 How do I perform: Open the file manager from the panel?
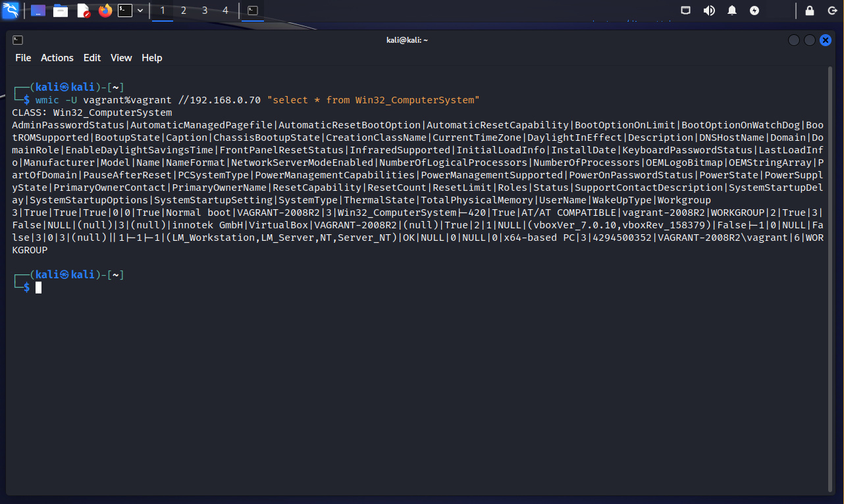[x=61, y=11]
